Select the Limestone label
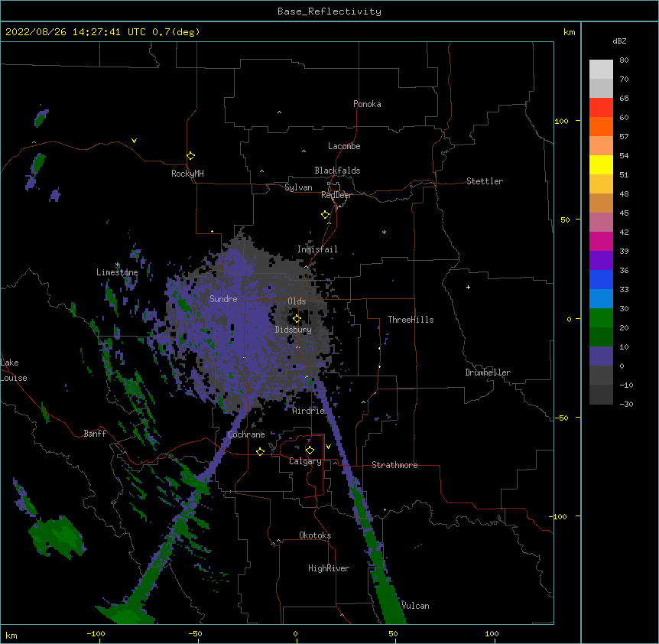 (x=117, y=272)
